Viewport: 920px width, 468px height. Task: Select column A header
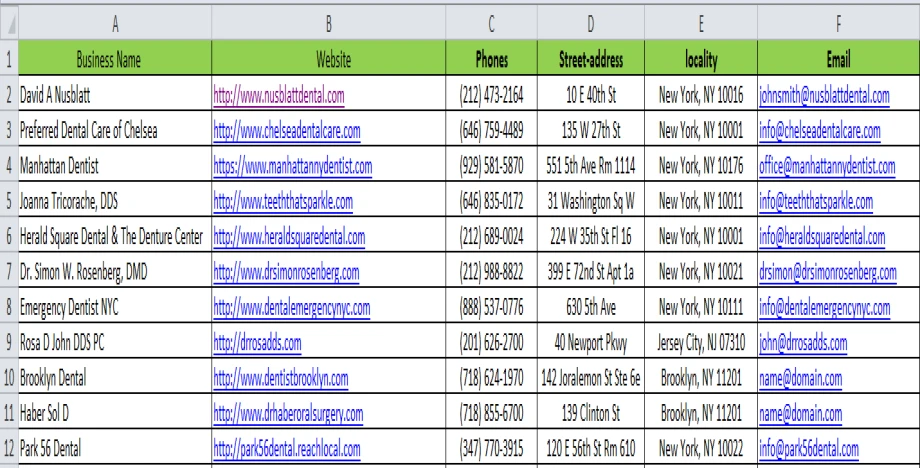pos(111,14)
